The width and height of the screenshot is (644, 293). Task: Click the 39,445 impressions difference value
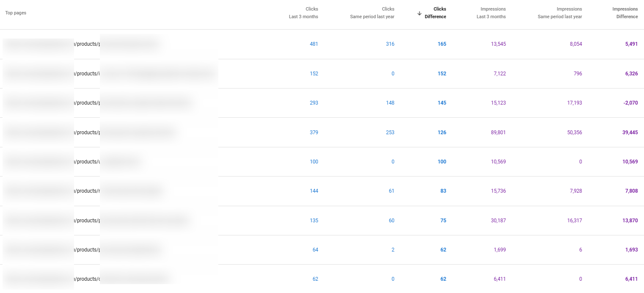(627, 133)
